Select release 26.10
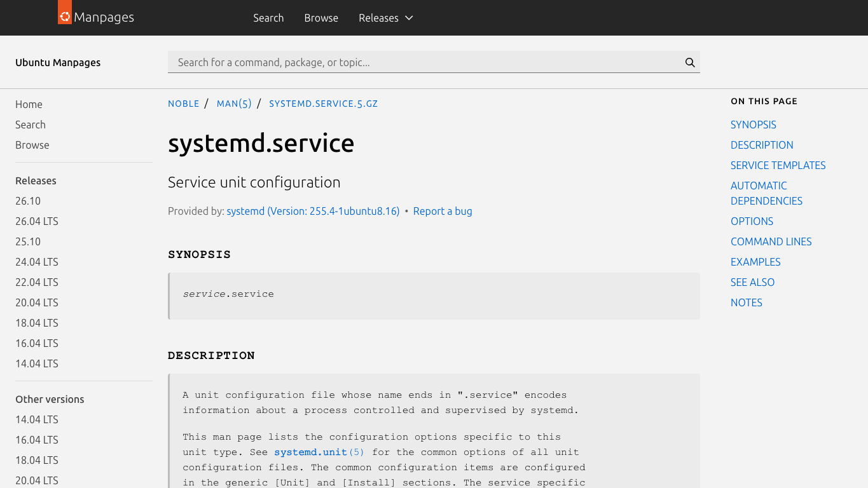Screen dimensions: 868x488 click(28, 201)
